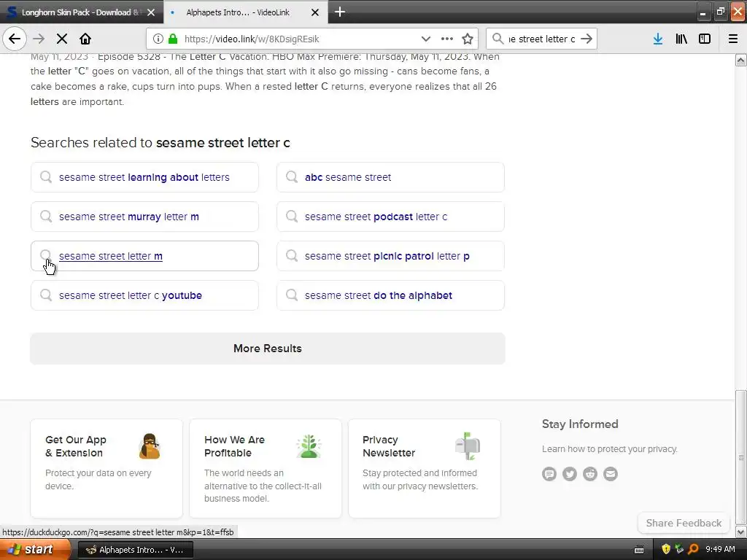Open 'sesame street picnic patrol letter p'

click(x=391, y=256)
